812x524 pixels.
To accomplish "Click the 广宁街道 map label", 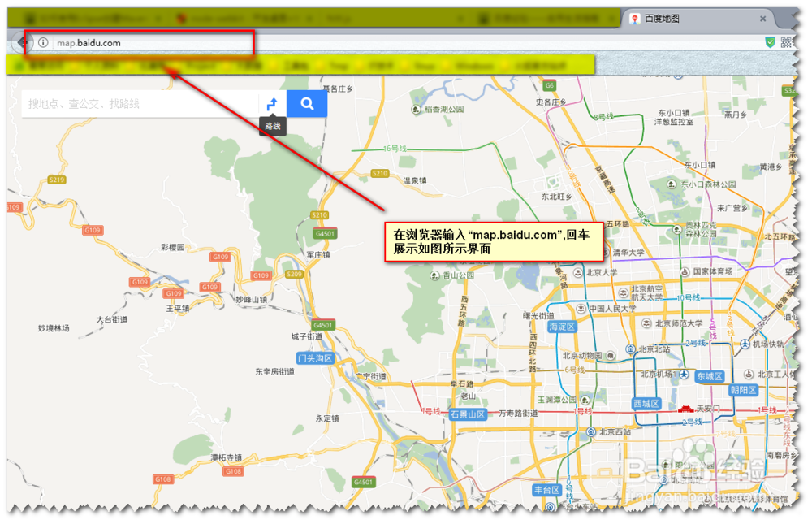I will point(371,376).
